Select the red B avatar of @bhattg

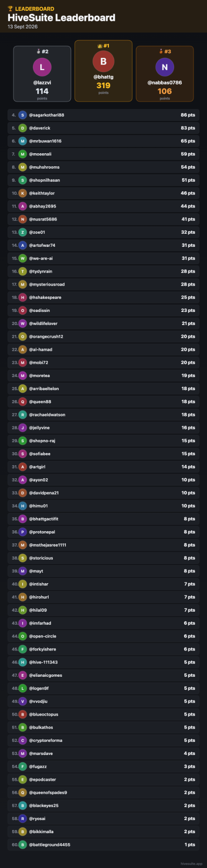103,61
